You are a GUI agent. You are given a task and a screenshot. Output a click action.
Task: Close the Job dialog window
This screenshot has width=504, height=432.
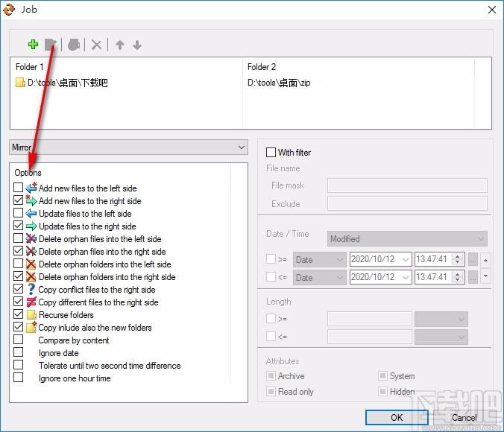click(492, 10)
